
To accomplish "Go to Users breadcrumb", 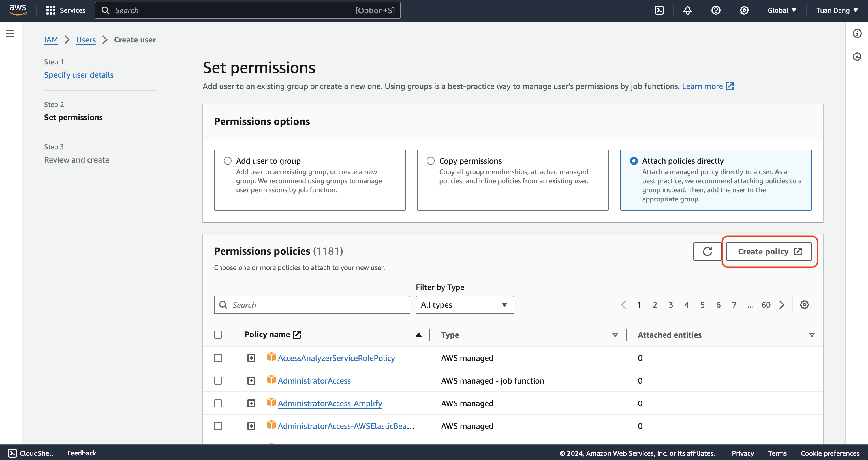I will (x=86, y=40).
